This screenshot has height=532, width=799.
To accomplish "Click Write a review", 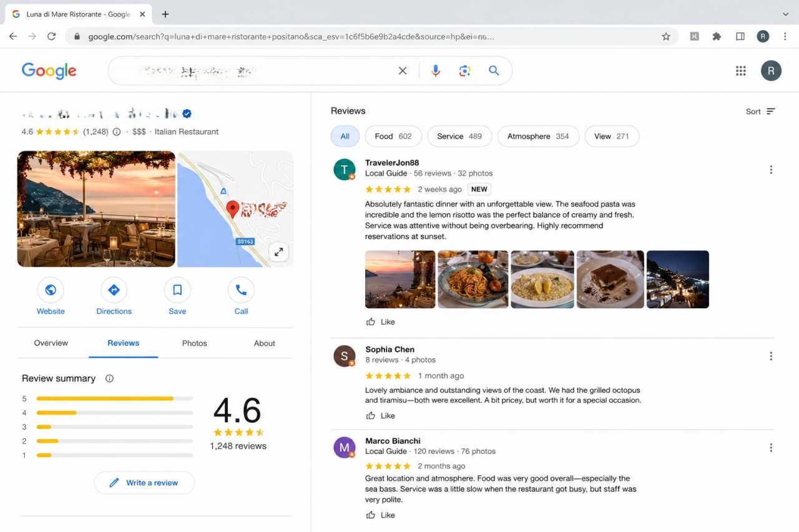I will (144, 483).
